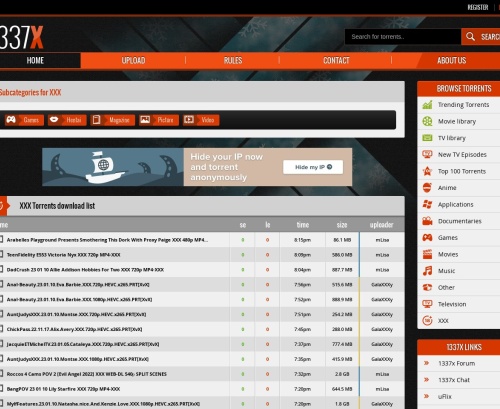Click the Hide my IP button
Viewport: 500px width, 409px height.
(x=313, y=167)
